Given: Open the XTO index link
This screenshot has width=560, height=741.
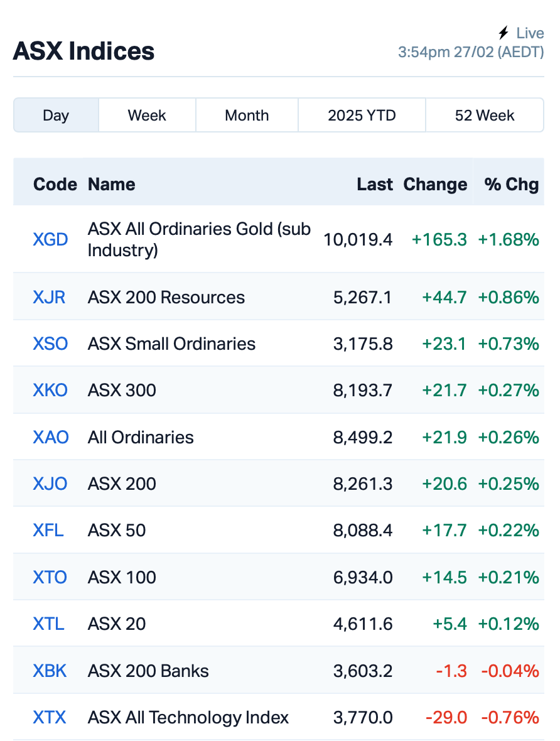Looking at the screenshot, I should 50,577.
